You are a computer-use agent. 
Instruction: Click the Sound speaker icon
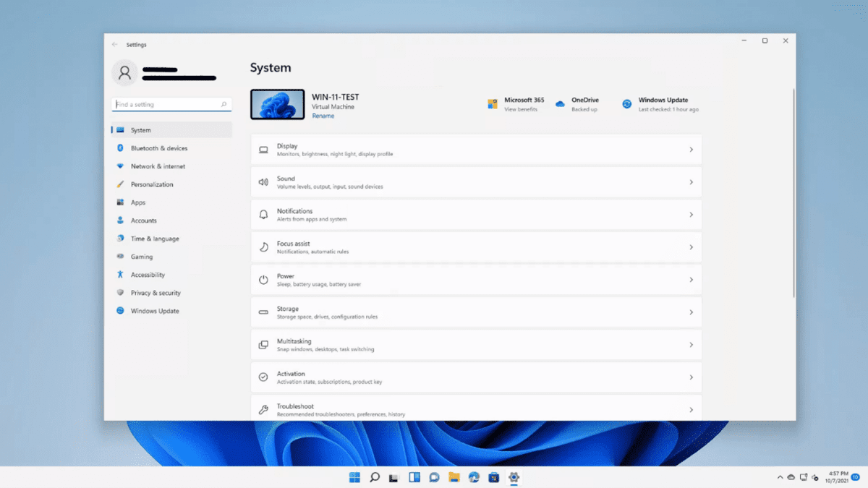263,181
